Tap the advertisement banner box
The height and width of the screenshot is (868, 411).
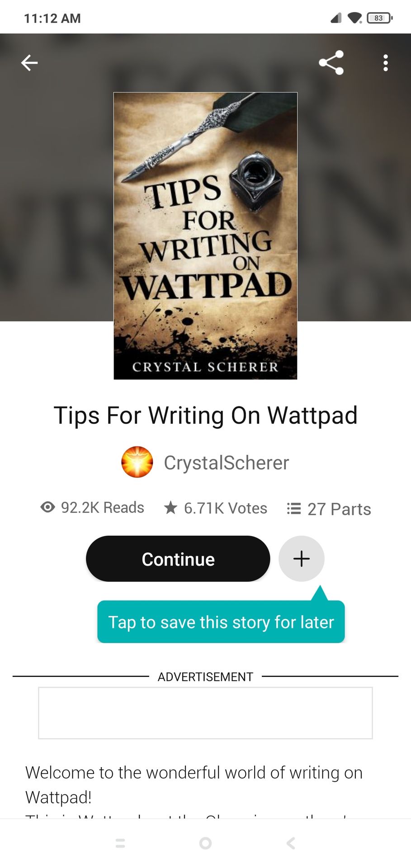coord(205,713)
